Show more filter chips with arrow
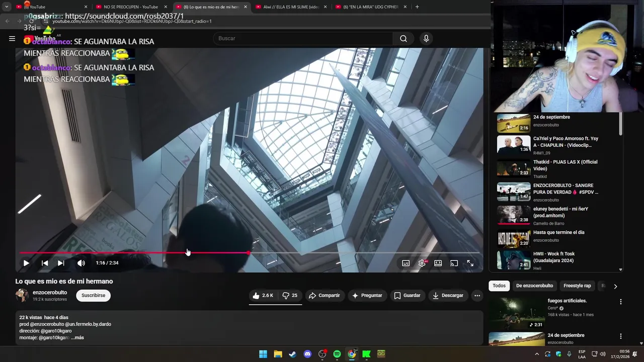This screenshot has width=644, height=362. 615,286
